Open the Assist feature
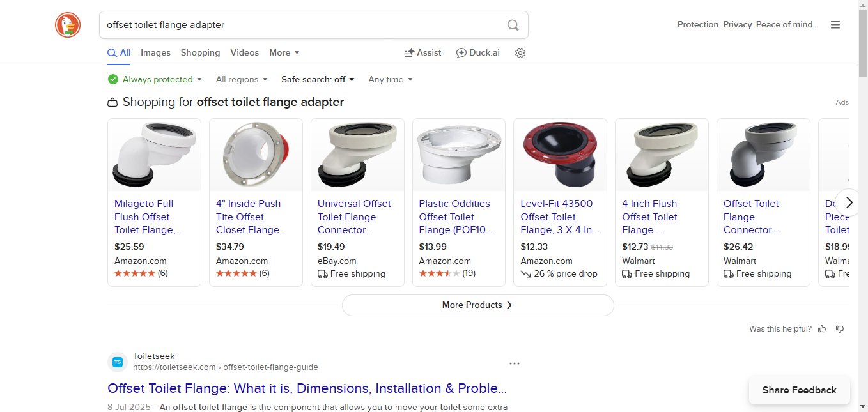 coord(423,53)
